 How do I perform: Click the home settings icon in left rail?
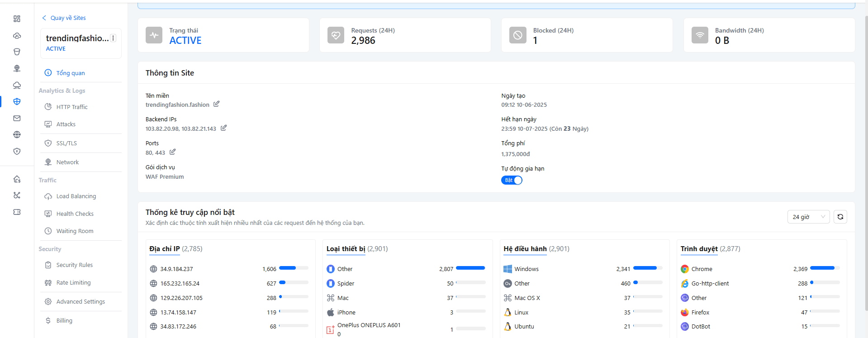tap(17, 179)
